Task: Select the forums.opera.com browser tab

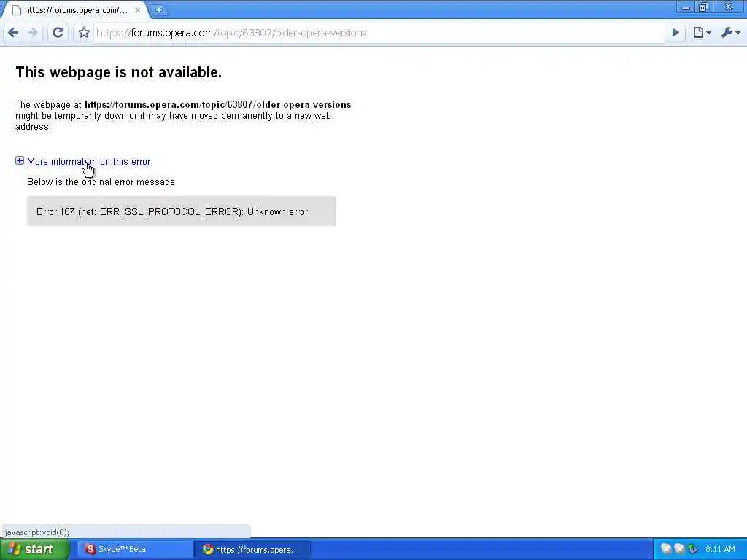Action: pos(76,10)
